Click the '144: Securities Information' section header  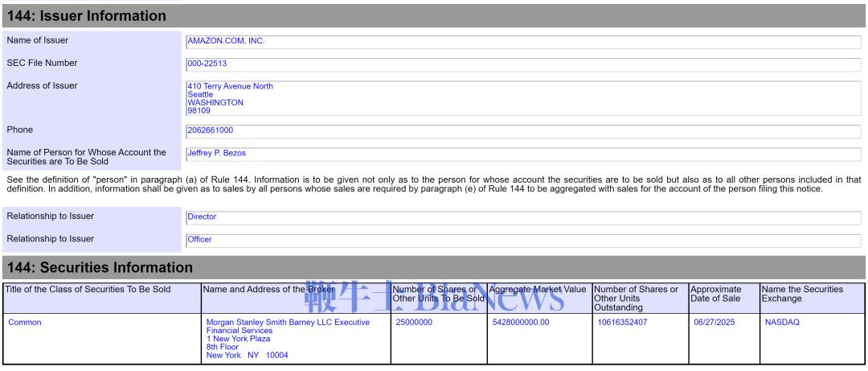click(x=434, y=267)
